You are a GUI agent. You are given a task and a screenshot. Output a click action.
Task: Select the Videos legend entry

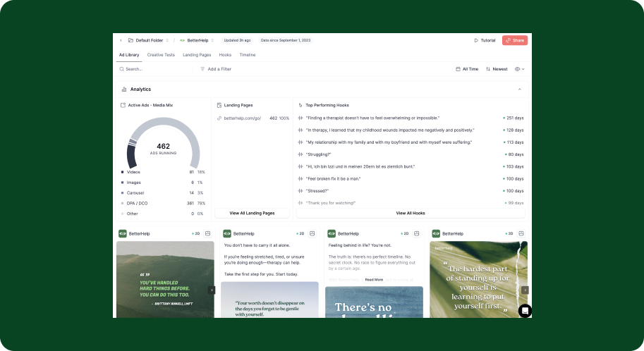163,172
